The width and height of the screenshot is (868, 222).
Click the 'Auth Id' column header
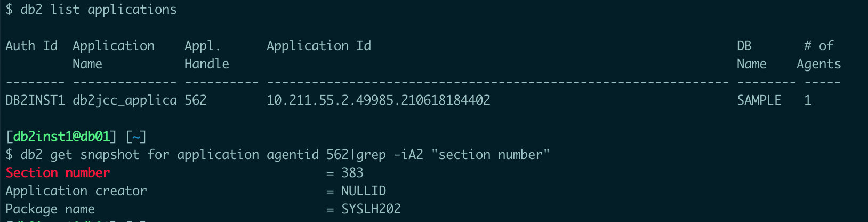31,46
